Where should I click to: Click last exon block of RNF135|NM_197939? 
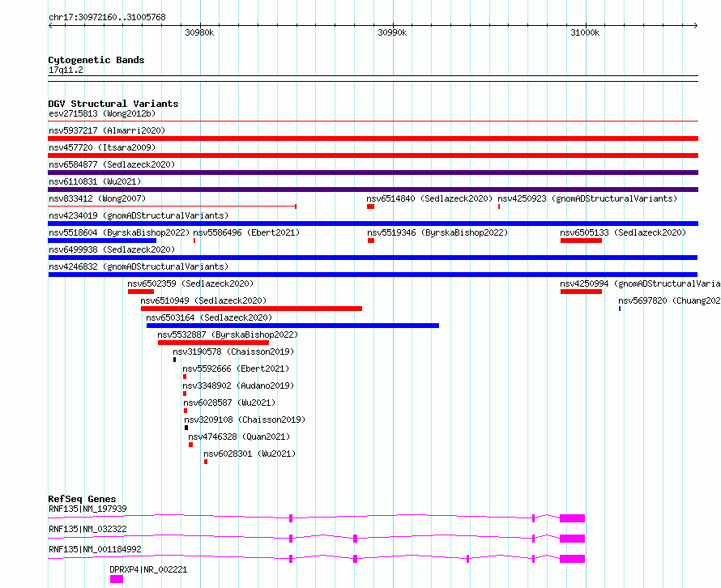572,518
